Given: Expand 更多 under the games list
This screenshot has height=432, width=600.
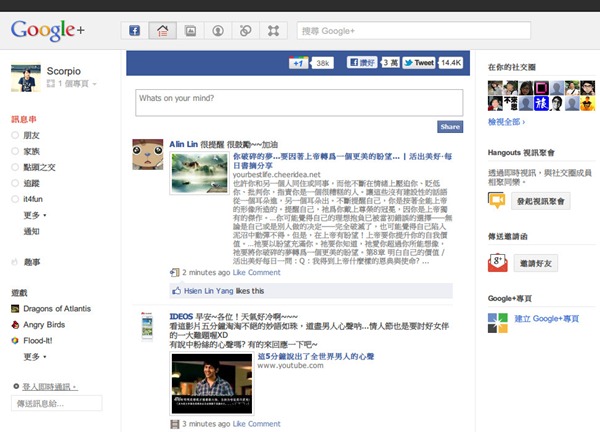Looking at the screenshot, I should 35,357.
